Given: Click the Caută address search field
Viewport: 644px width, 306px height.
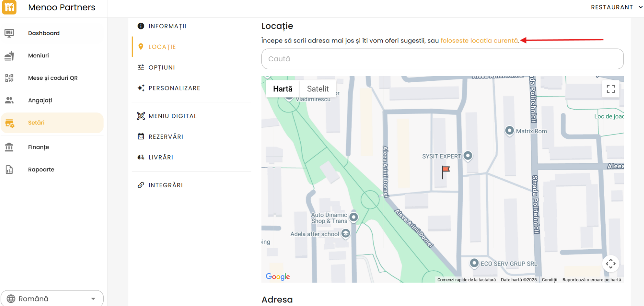Looking at the screenshot, I should 442,59.
